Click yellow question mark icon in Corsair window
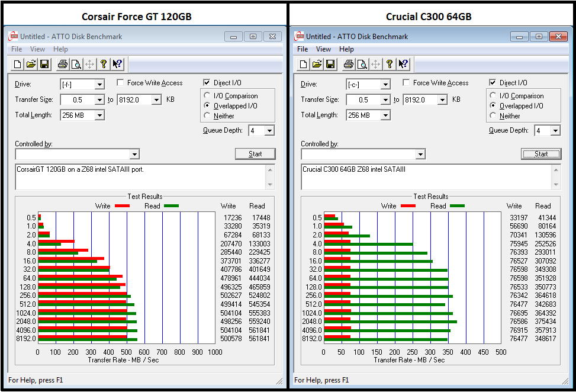This screenshot has height=392, width=576. pos(103,65)
